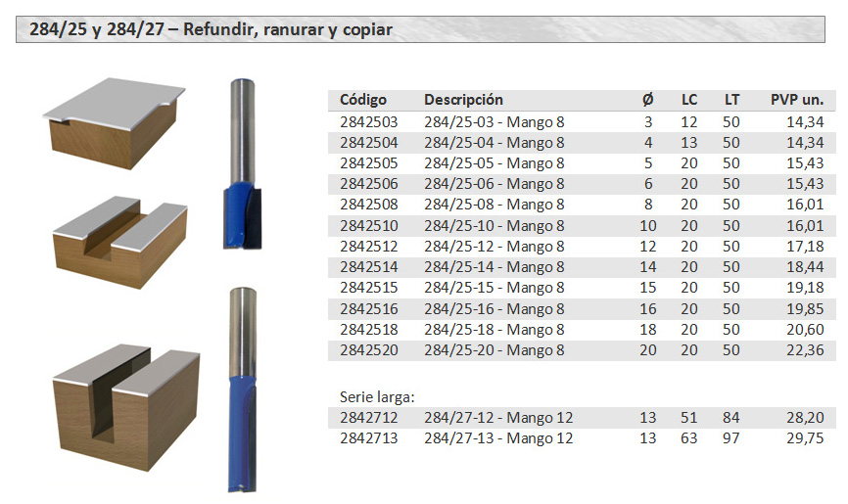Click the price 29,75
The height and width of the screenshot is (504, 848).
(805, 438)
